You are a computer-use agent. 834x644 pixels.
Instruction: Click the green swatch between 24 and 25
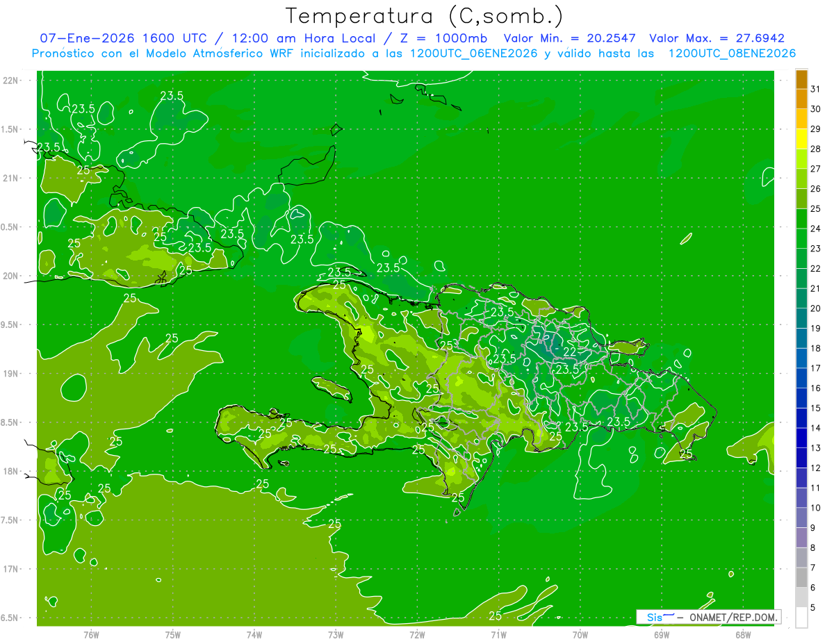coord(801,218)
